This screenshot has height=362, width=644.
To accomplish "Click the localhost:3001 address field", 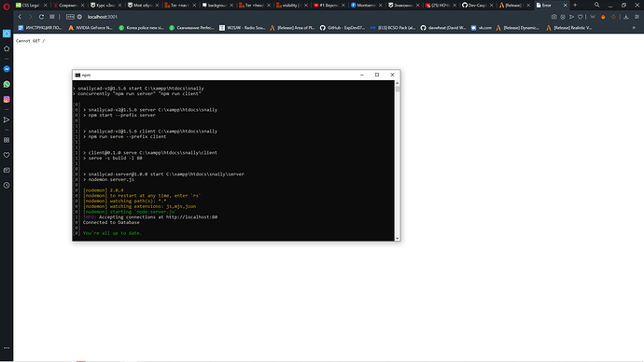I will (103, 17).
